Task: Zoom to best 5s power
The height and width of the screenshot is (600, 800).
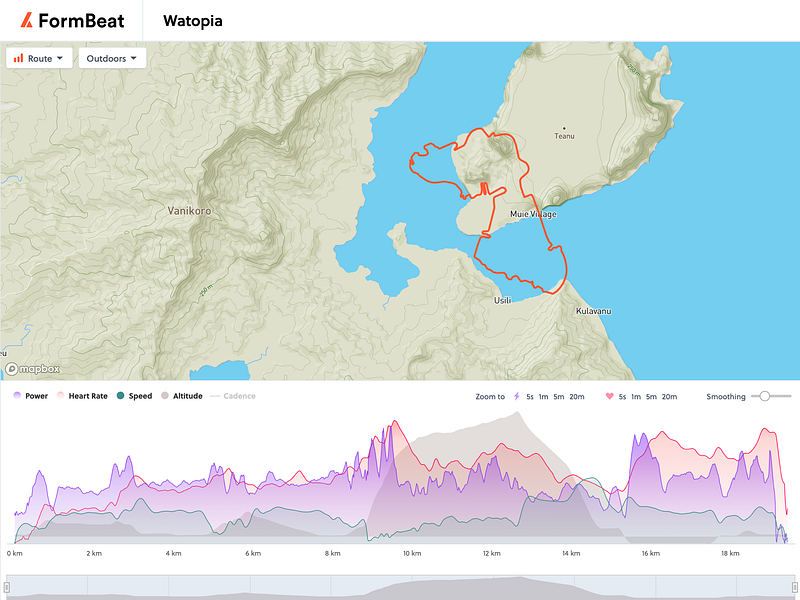Action: 530,396
